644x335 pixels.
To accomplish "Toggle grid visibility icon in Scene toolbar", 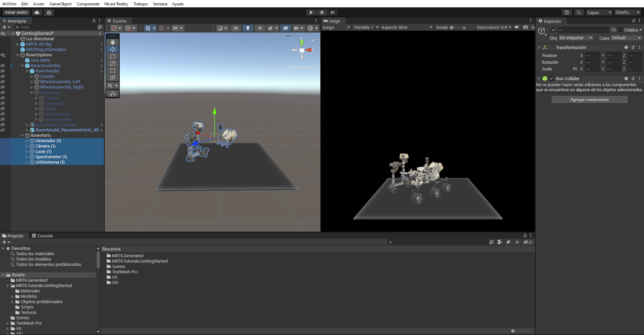I will pos(148,28).
